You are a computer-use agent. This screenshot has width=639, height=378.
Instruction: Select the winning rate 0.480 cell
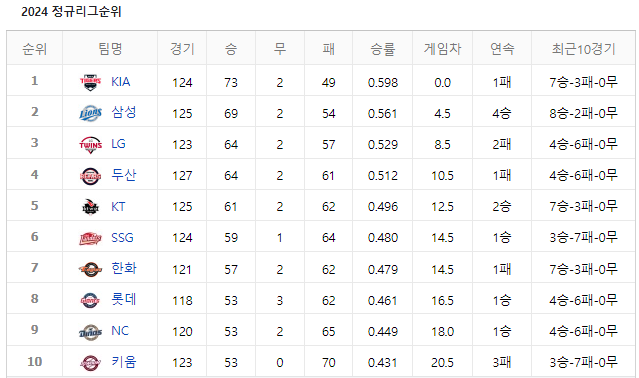pyautogui.click(x=383, y=237)
